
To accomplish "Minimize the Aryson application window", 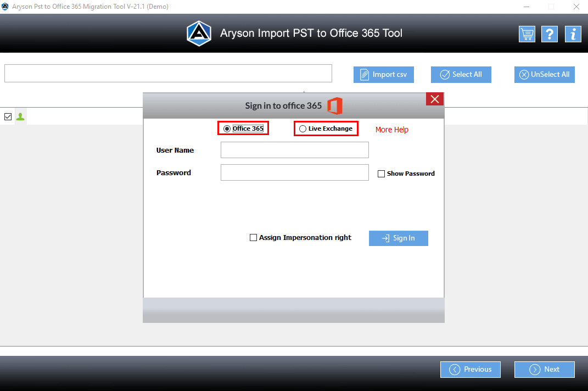I will tap(527, 7).
